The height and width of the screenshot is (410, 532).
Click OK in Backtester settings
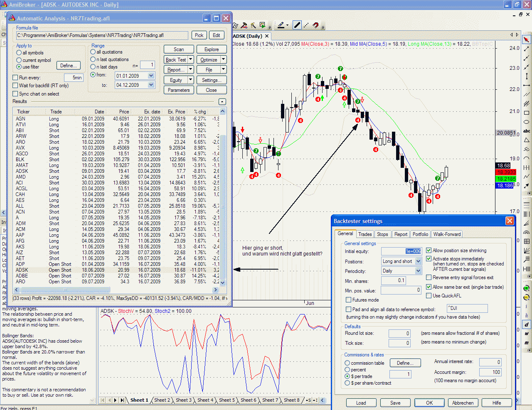[x=429, y=403]
